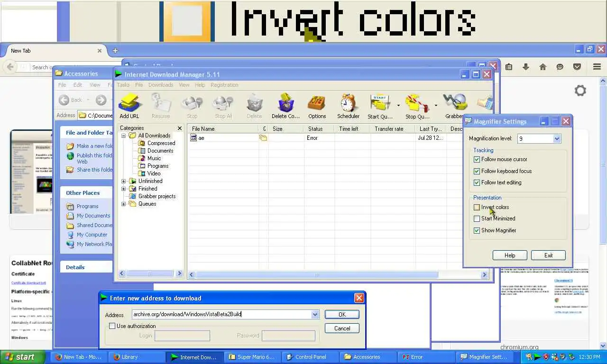Enable Invert colors checkbox
The width and height of the screenshot is (607, 364).
[x=477, y=207]
